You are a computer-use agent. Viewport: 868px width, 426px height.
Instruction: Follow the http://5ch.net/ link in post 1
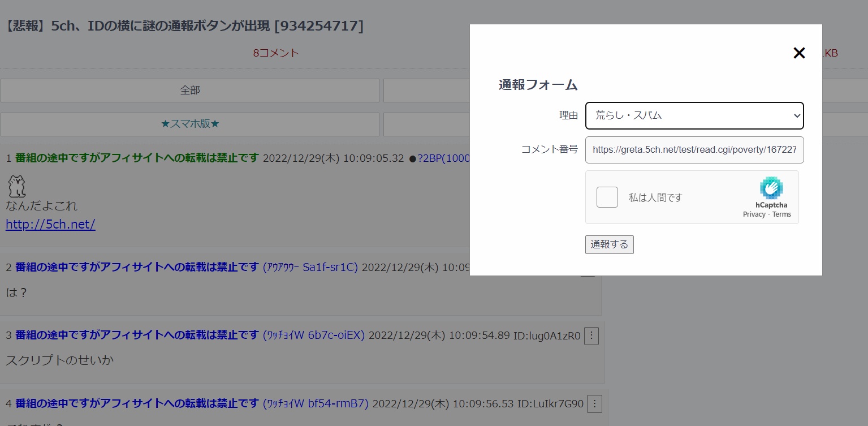pos(50,225)
